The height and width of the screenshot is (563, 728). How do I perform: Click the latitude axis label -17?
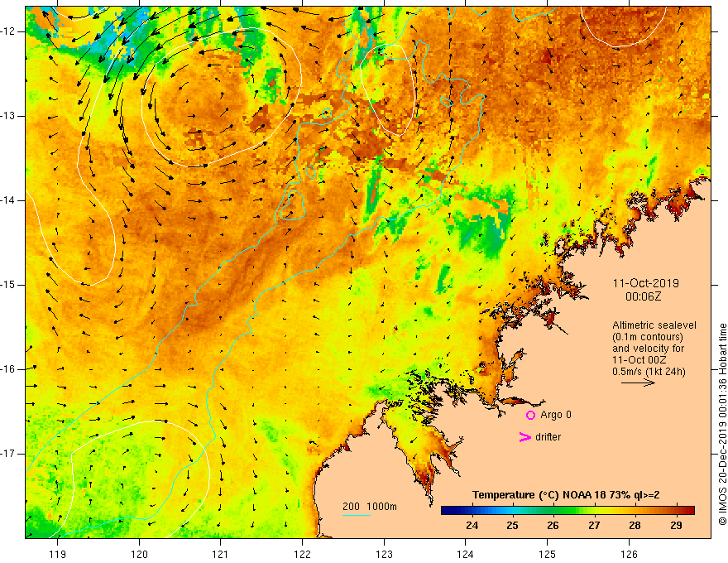[8, 454]
